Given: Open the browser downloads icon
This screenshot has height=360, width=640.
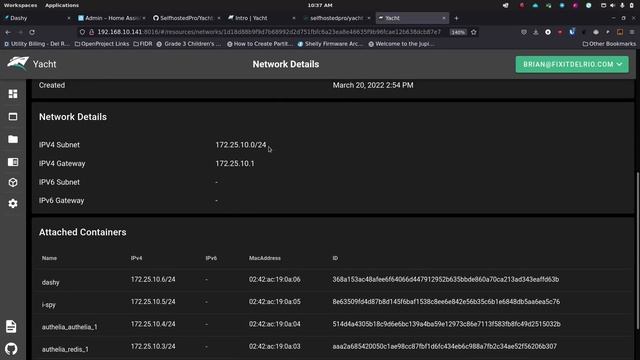Looking at the screenshot, I should [536, 32].
